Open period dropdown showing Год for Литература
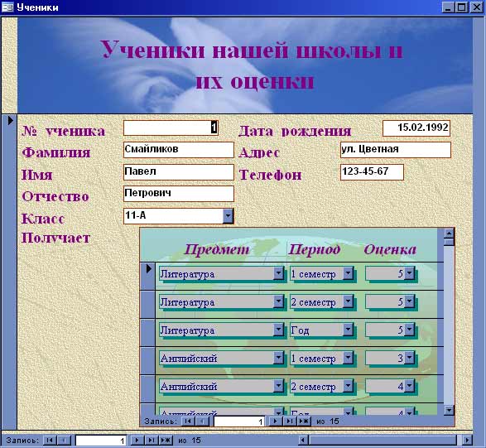486x448 pixels. pyautogui.click(x=348, y=330)
